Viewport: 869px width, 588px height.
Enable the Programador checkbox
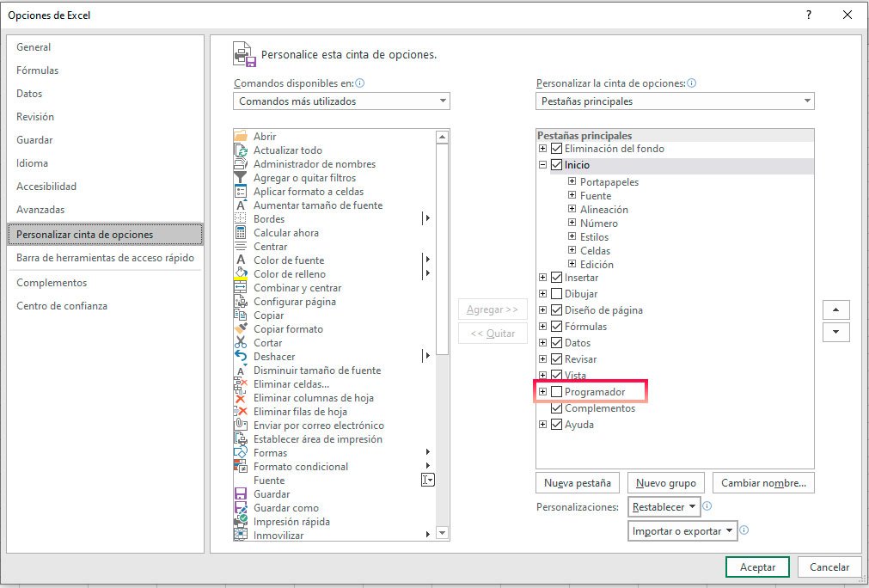[x=556, y=392]
